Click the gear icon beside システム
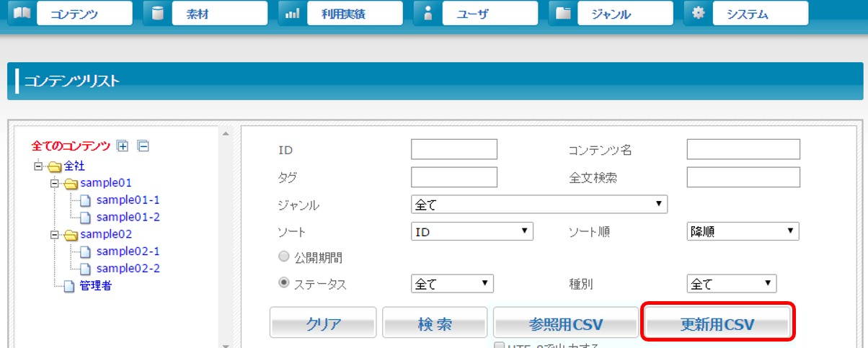Viewport: 868px width, 348px height. 698,13
